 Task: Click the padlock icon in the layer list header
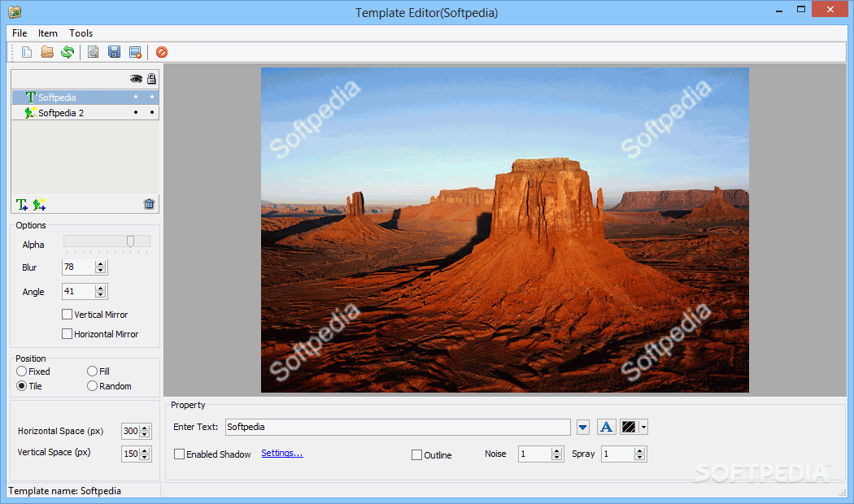point(151,79)
